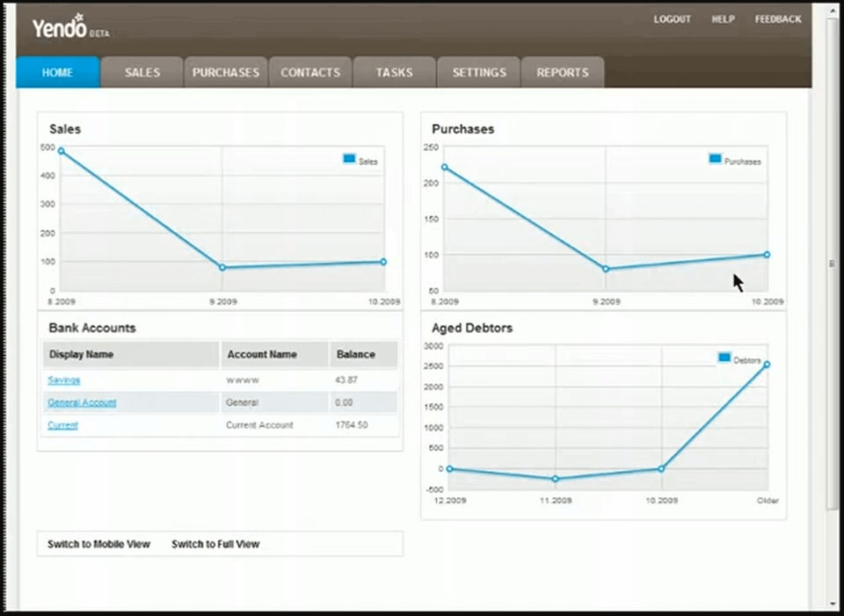Image resolution: width=844 pixels, height=616 pixels.
Task: Open the Settings tab
Action: coord(479,72)
